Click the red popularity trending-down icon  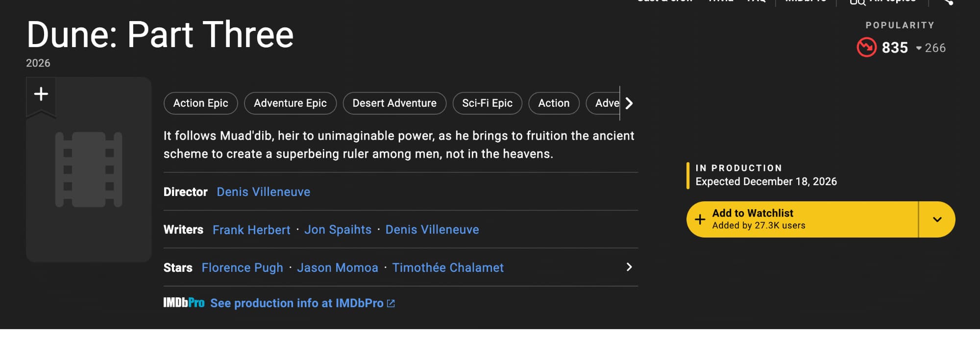(x=866, y=48)
